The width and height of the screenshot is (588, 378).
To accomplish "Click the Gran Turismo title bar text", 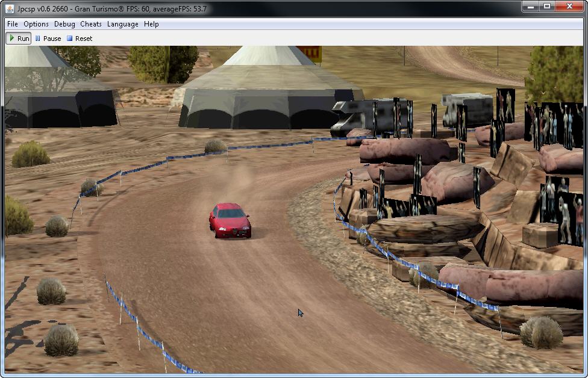I will click(x=145, y=6).
